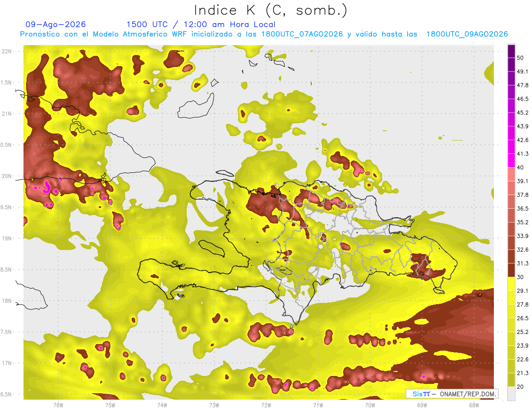Click the longitude label '68W'
Image resolution: width=532 pixels, height=411 pixels.
[474, 405]
